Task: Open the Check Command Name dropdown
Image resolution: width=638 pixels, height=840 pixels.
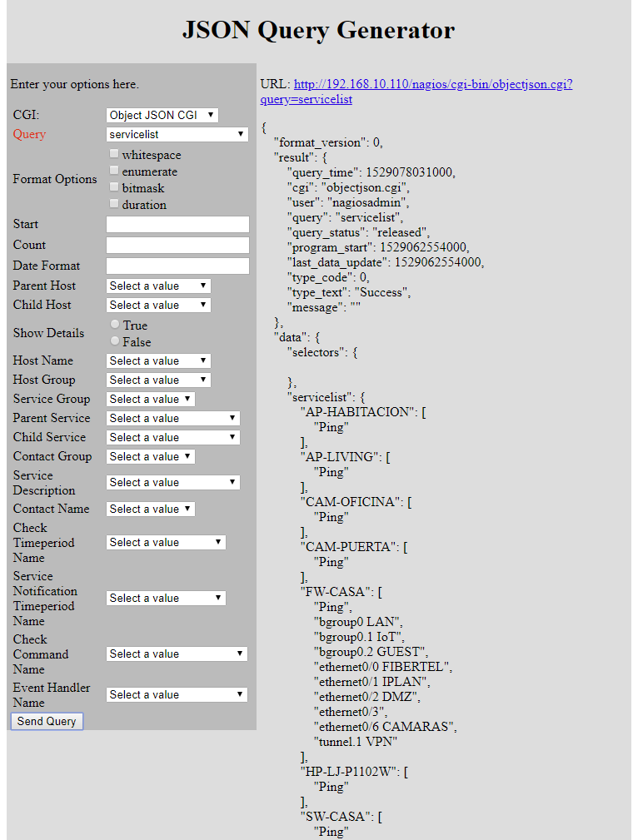Action: pyautogui.click(x=177, y=654)
